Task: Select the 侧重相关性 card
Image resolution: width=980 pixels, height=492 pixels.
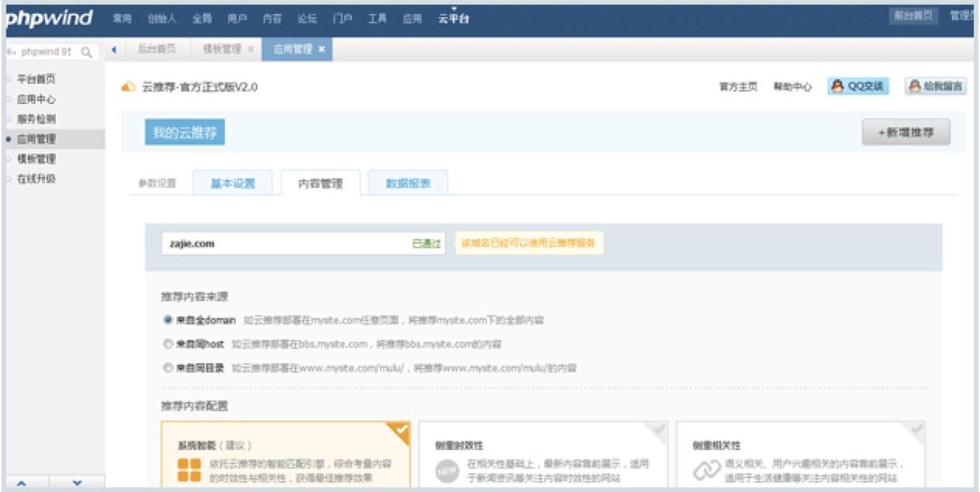Action: (801, 456)
